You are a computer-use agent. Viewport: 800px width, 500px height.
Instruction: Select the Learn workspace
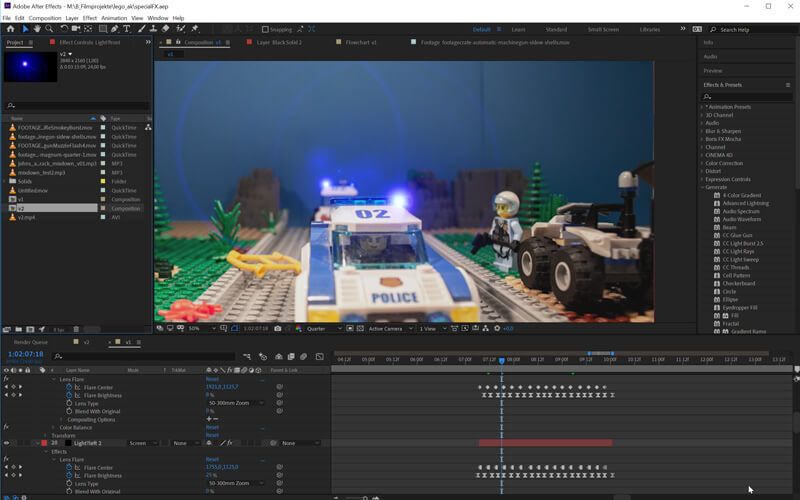coord(518,30)
